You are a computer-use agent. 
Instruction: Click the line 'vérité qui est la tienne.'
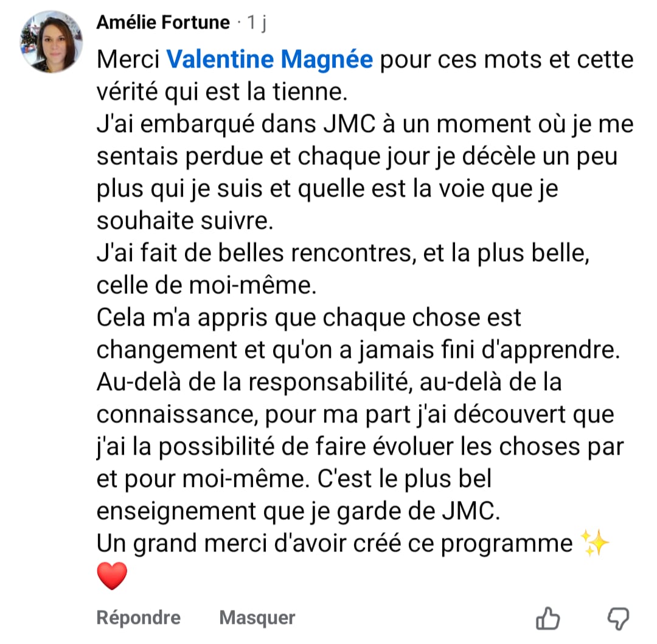223,92
